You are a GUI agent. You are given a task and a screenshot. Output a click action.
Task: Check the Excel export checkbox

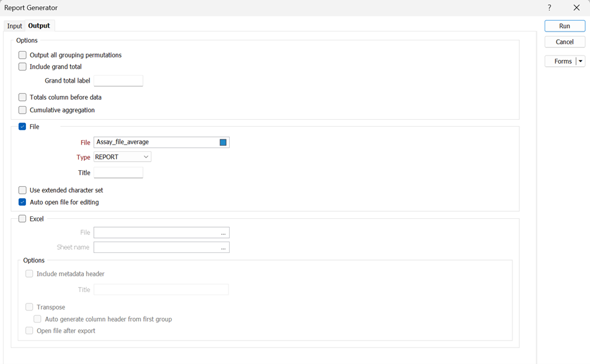(x=22, y=219)
